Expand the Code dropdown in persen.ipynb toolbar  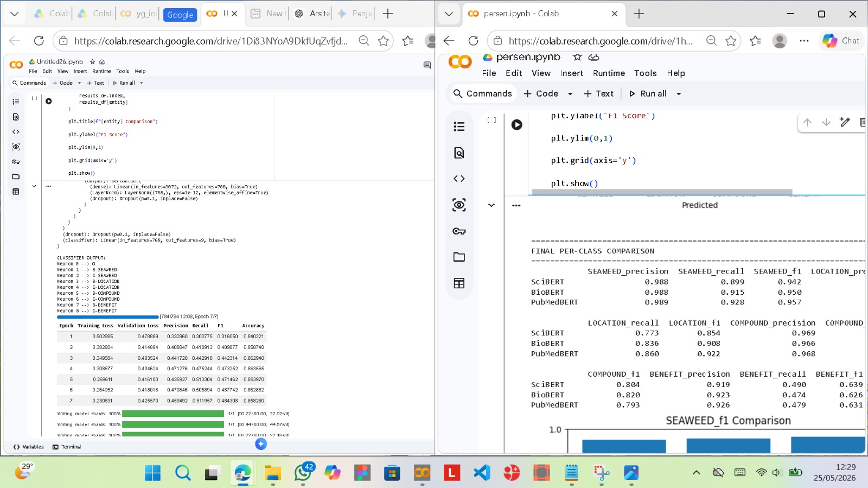[x=570, y=94]
